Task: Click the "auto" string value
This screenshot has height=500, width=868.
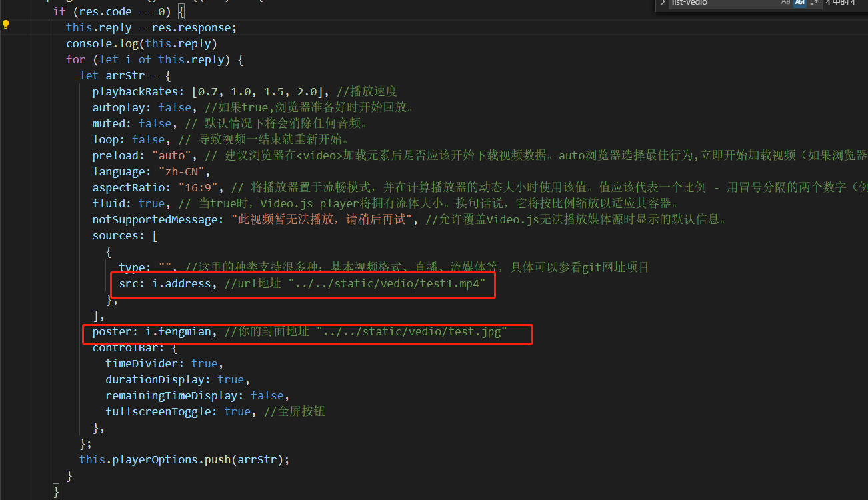Action: coord(171,155)
